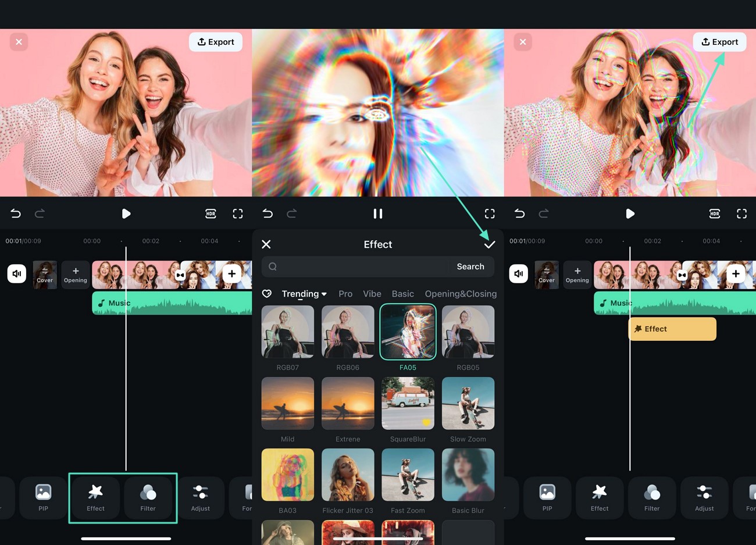Play the video in right panel

point(630,213)
